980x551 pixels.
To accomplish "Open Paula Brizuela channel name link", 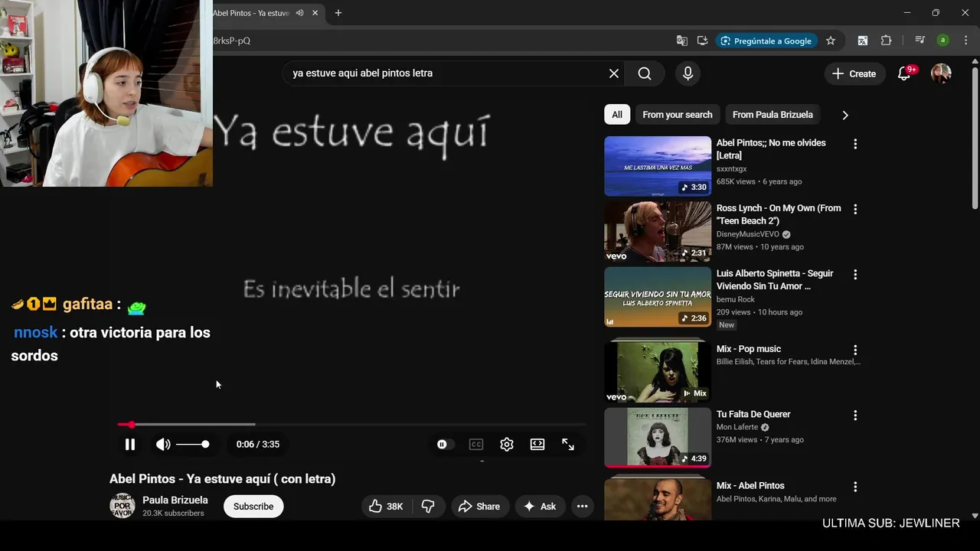I will 175,500.
